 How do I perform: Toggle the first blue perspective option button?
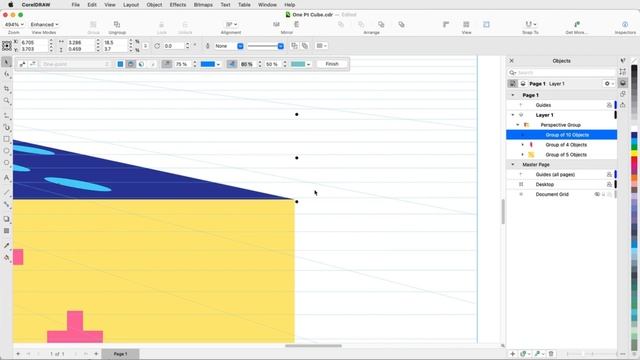pyautogui.click(x=120, y=64)
